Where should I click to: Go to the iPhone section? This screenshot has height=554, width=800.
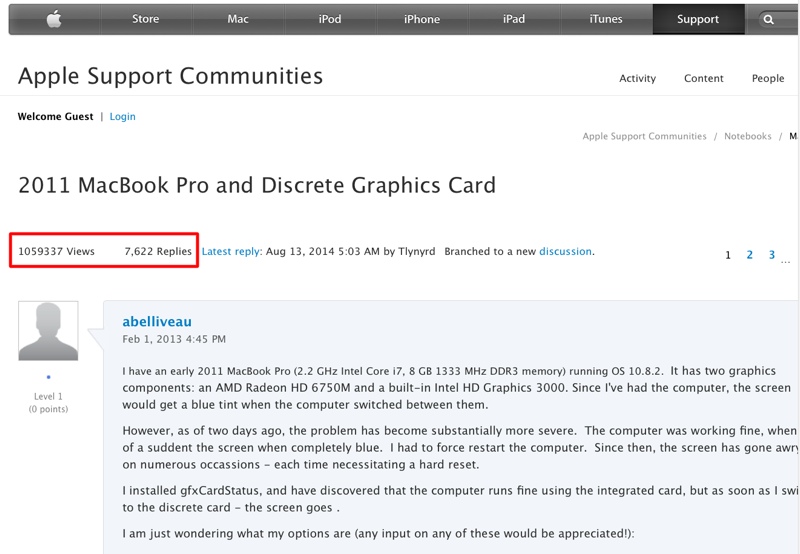pyautogui.click(x=421, y=19)
